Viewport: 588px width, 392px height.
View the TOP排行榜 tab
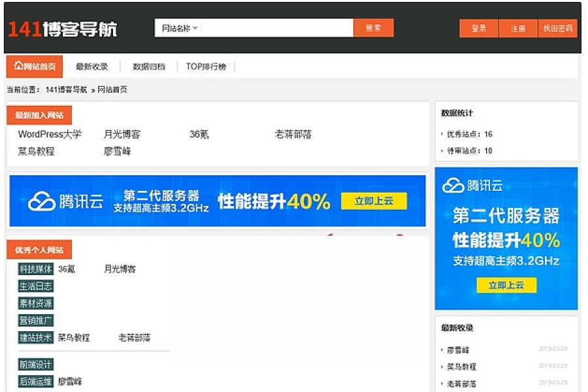(206, 67)
